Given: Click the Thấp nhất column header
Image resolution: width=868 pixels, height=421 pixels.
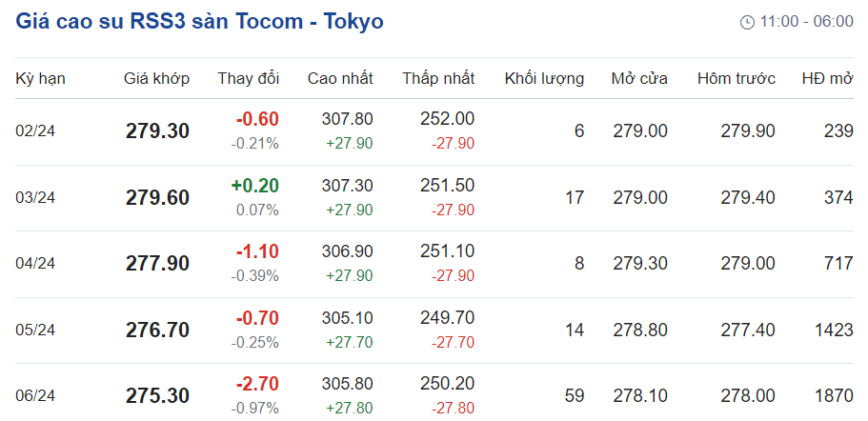Looking at the screenshot, I should [438, 78].
